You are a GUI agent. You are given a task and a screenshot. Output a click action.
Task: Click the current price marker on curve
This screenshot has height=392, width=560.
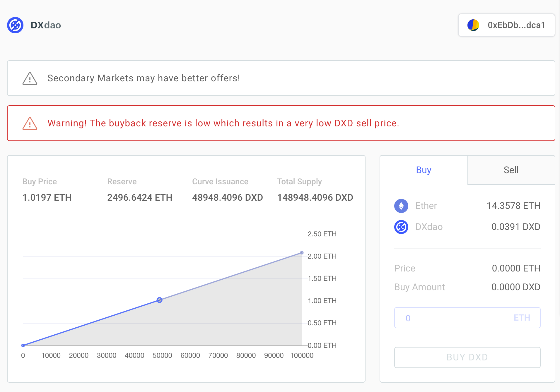pyautogui.click(x=159, y=300)
